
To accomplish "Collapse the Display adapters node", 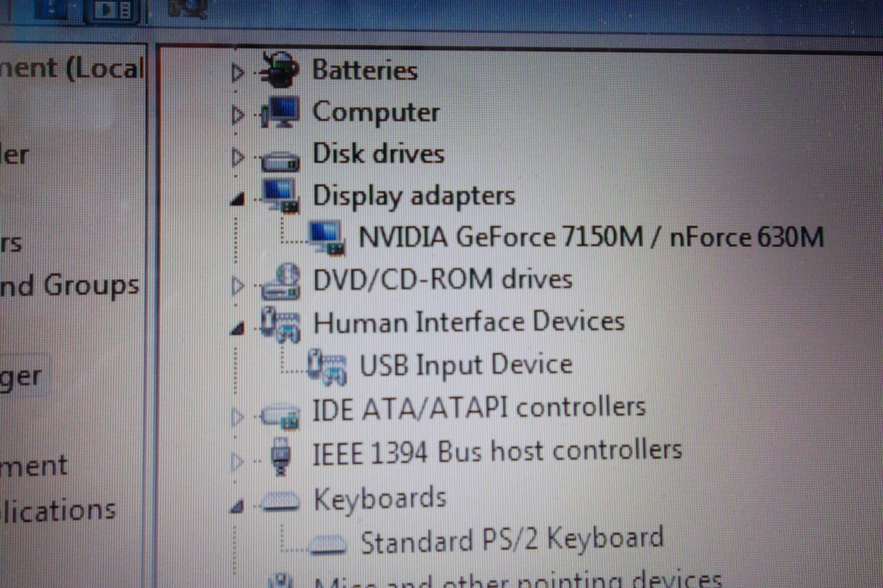I will pos(237,199).
